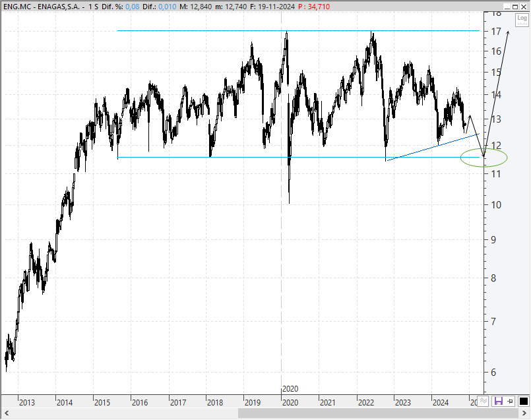Image resolution: width=531 pixels, height=420 pixels.
Task: Click the minimum value m: 12,740
Action: [232, 7]
